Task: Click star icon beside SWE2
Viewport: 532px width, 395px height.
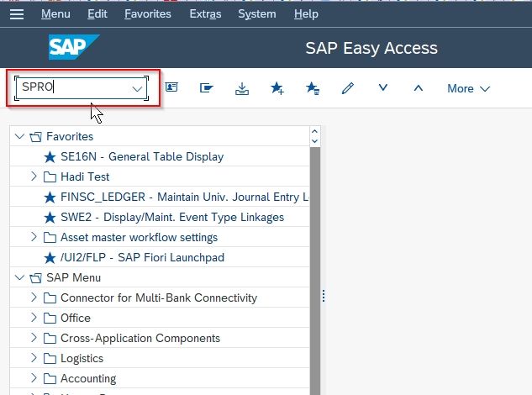Action: point(50,218)
